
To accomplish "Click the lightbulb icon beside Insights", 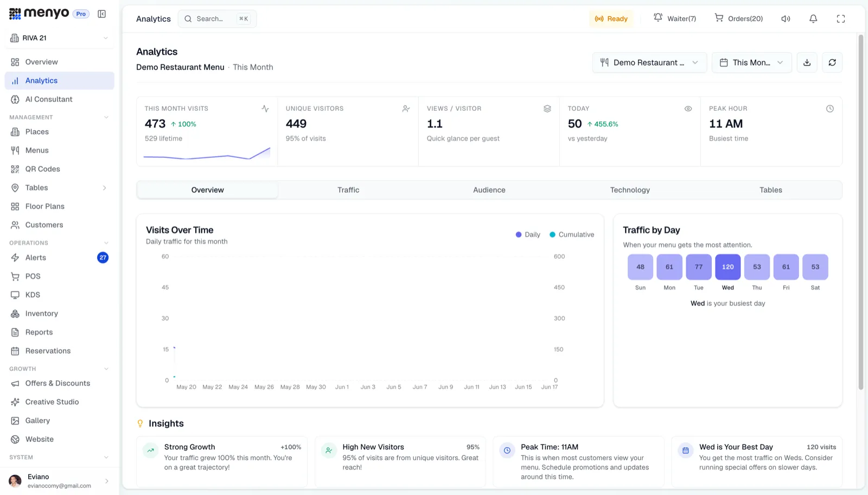I will 141,423.
